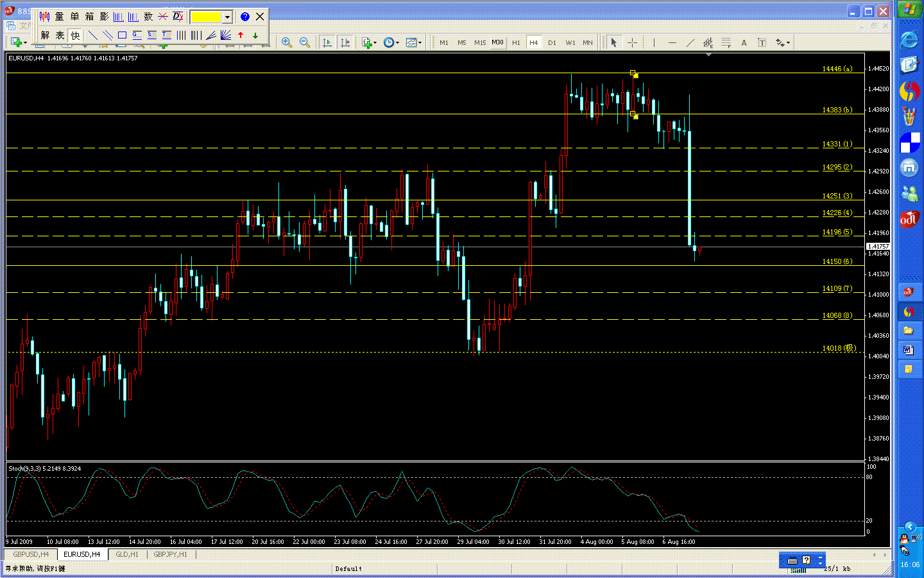
Task: Click the yellow color swatch
Action: (x=206, y=17)
